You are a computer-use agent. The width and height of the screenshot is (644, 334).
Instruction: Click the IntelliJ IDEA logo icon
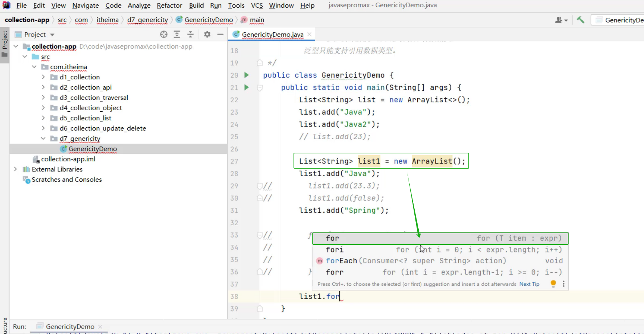coord(6,5)
